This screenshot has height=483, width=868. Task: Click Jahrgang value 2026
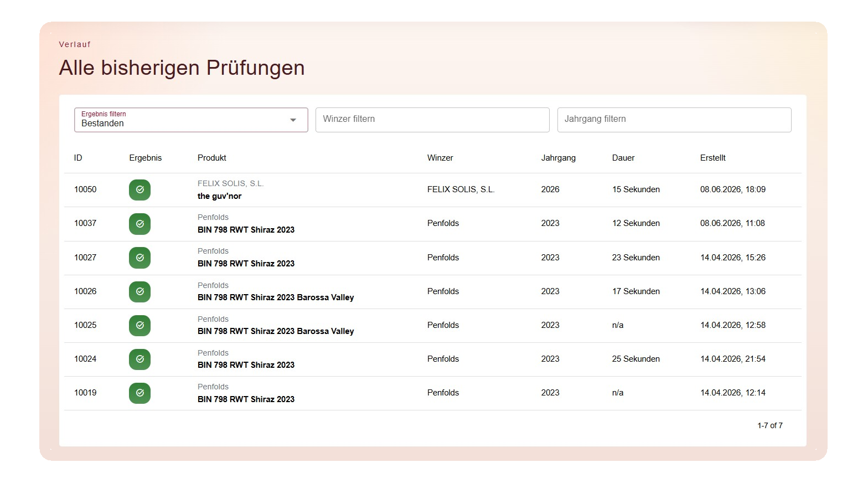[550, 189]
